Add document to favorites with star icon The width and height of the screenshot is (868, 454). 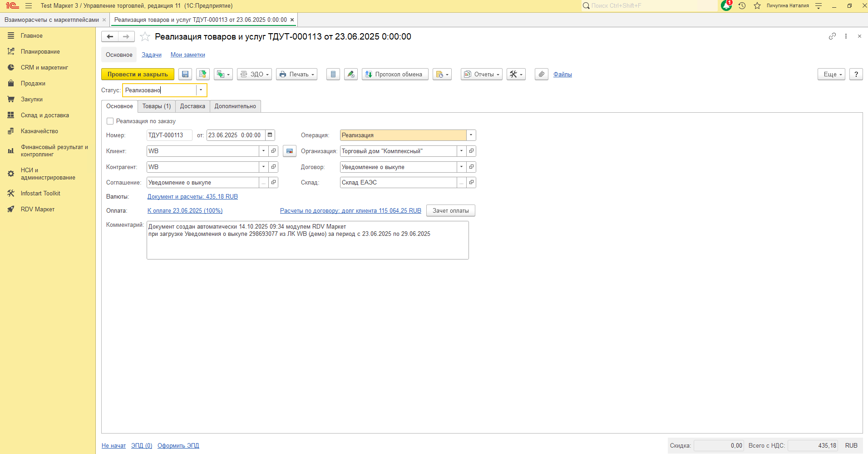click(145, 36)
